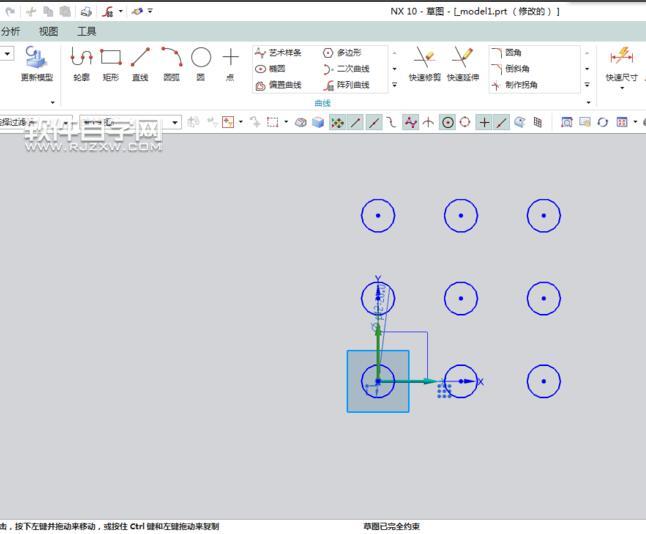This screenshot has height=534, width=646.
Task: Choose the 偏置曲线 offset curve tool
Action: (x=279, y=85)
